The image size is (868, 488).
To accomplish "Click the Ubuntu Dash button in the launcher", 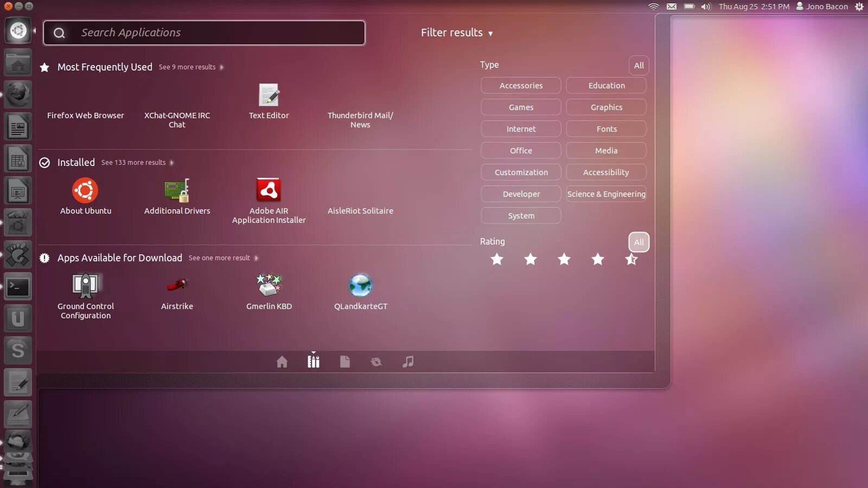I will pos(18,30).
